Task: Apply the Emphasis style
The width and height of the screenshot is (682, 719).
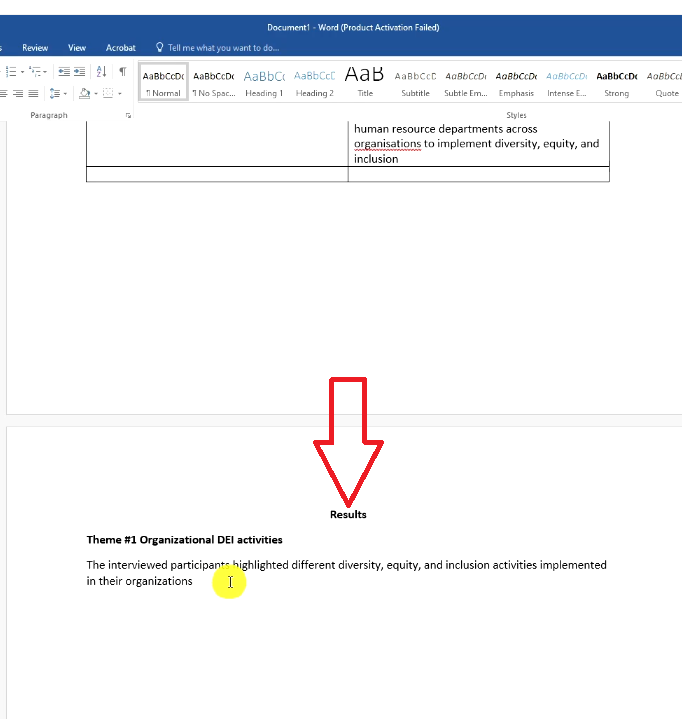Action: tap(516, 83)
